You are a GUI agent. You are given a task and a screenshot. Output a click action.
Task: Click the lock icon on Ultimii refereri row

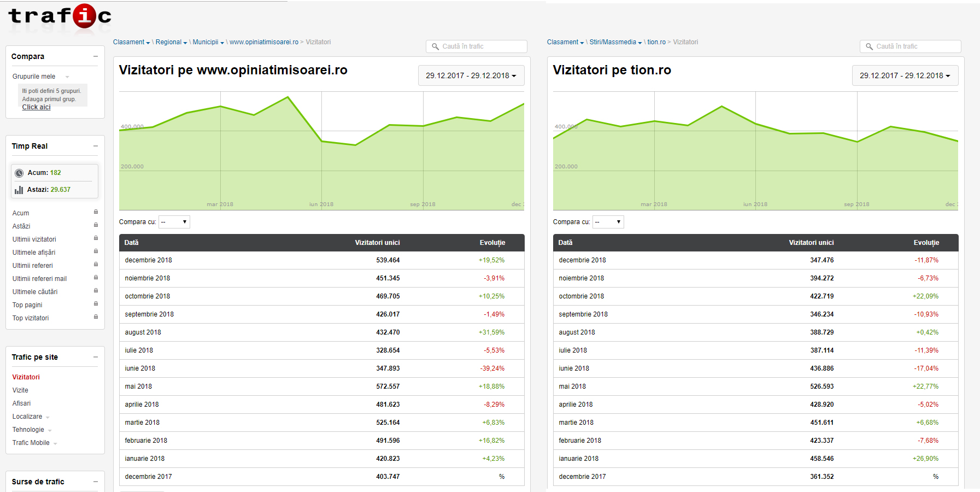[96, 265]
